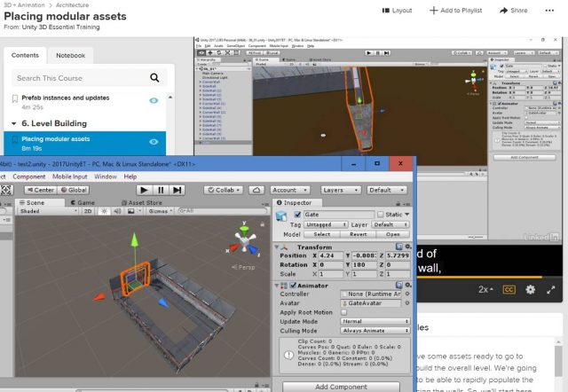Click the Model Select button
Screen dimensions: 568x392
[x=321, y=234]
